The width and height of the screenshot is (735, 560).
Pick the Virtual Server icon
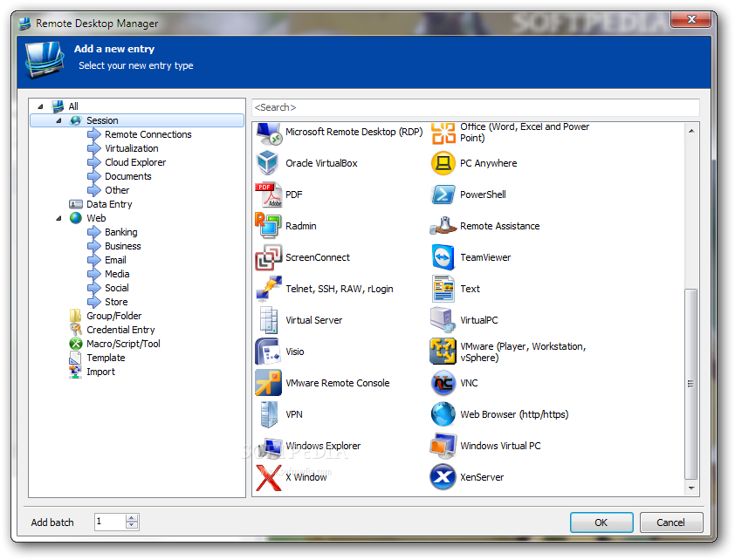269,320
